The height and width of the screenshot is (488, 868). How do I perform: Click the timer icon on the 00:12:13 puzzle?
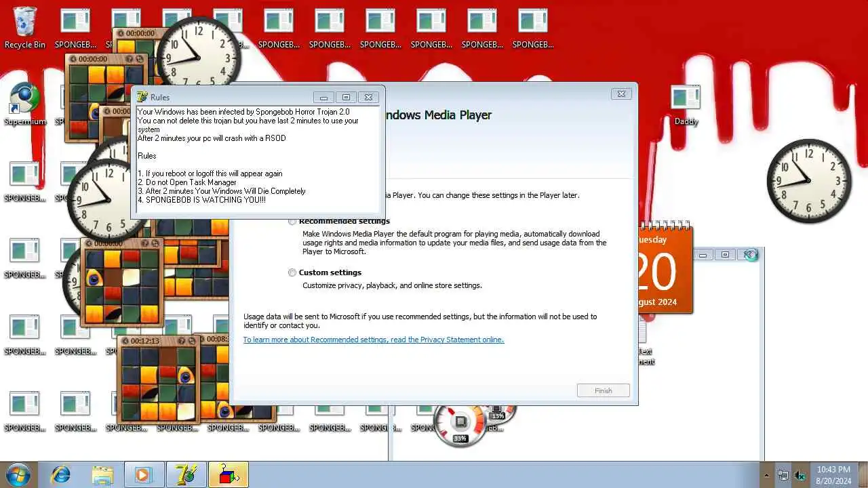(124, 341)
